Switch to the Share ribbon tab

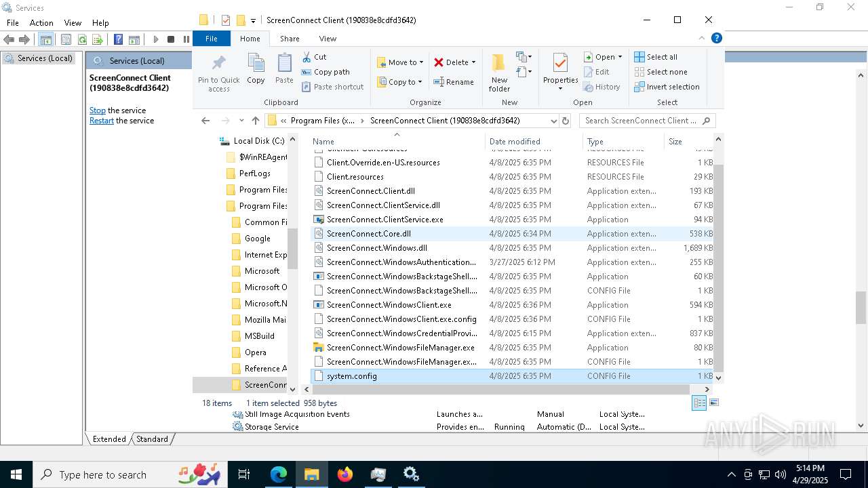coord(290,39)
